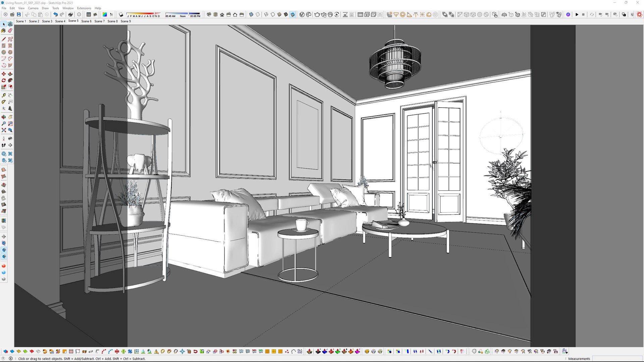The height and width of the screenshot is (362, 644).
Task: Toggle Shadows display button
Action: [121, 14]
